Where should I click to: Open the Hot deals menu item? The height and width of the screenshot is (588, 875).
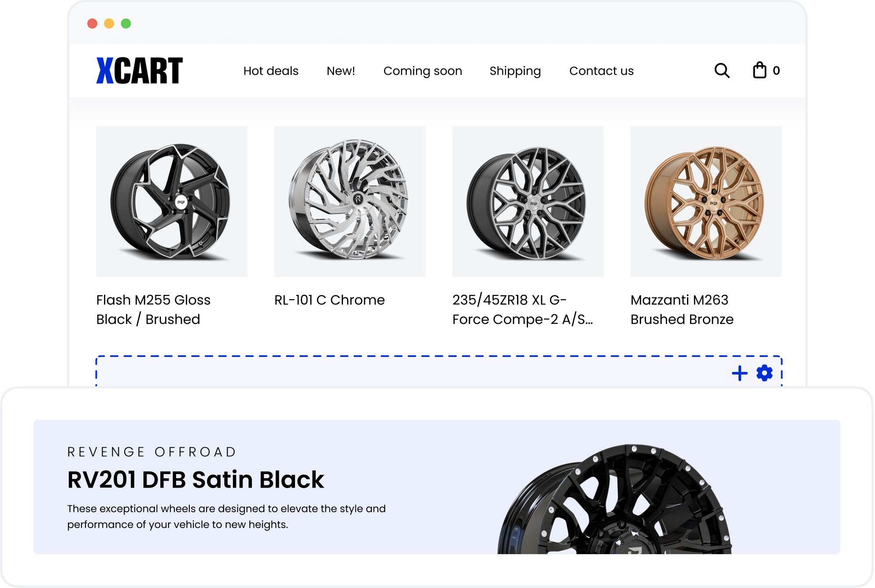(x=270, y=71)
